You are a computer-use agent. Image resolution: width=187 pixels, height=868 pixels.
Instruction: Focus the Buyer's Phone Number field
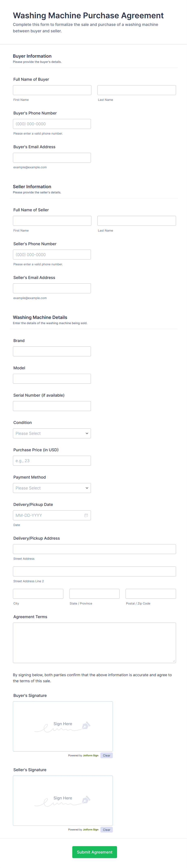52,124
